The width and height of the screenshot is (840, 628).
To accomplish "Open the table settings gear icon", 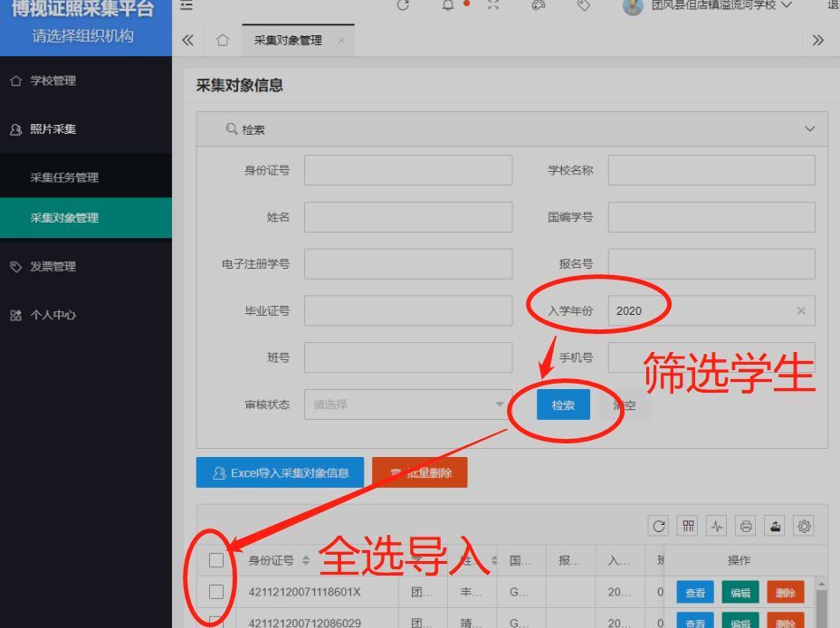I will click(804, 525).
